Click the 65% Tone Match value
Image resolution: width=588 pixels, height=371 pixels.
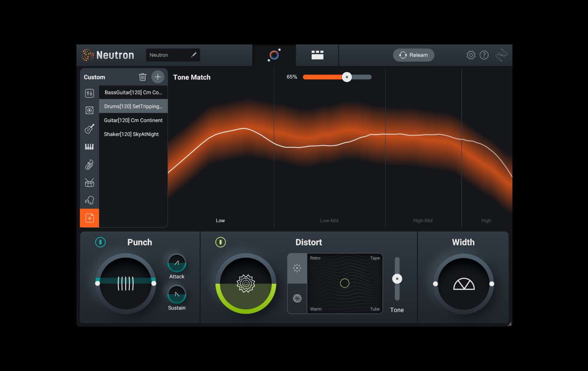click(x=292, y=77)
